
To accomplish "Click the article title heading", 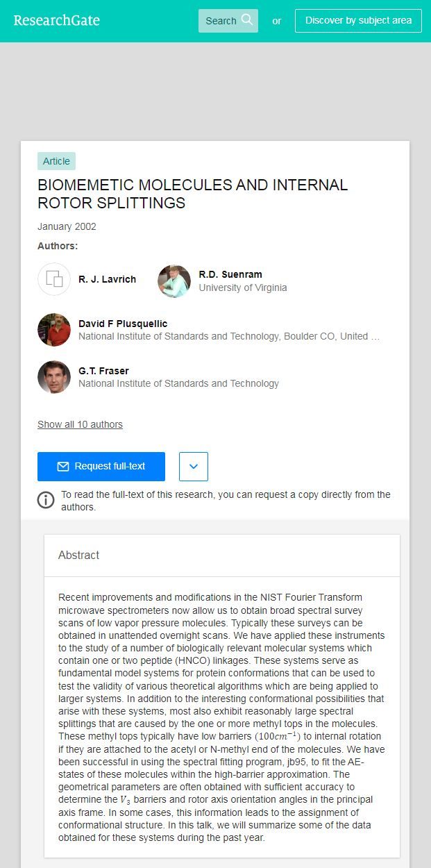I will coord(192,194).
